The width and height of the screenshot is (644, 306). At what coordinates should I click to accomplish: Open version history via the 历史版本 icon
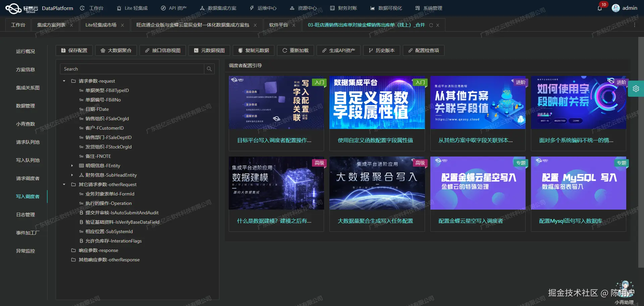point(370,50)
